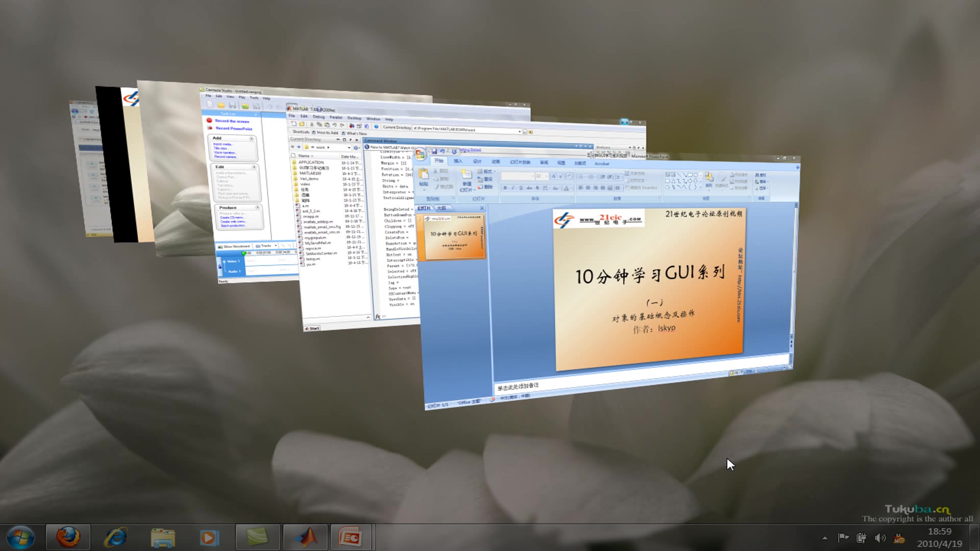The image size is (980, 551).
Task: Click the PowerPoint icon on the taskbar
Action: tap(350, 537)
